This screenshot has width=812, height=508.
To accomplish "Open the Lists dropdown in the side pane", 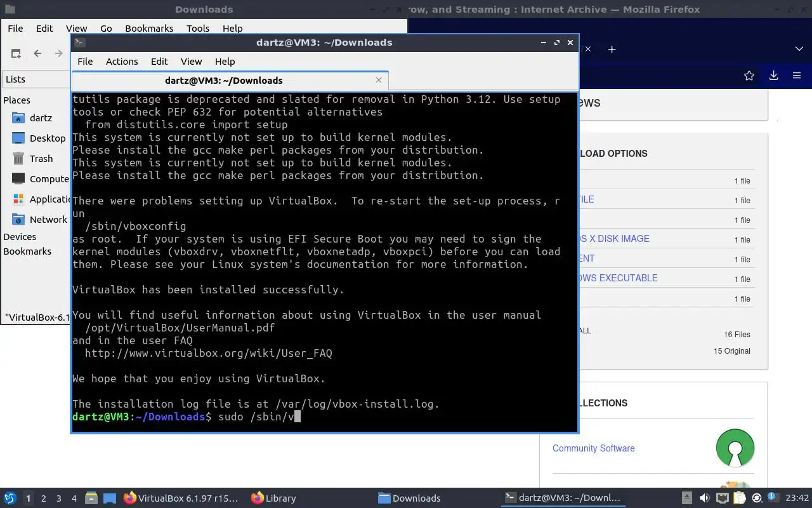I will (x=37, y=79).
